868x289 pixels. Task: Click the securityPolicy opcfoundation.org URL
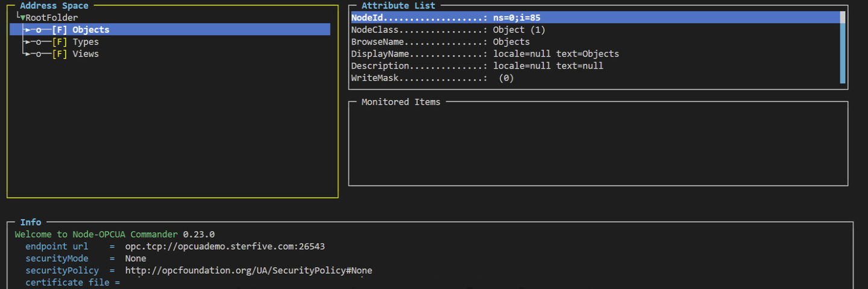pyautogui.click(x=248, y=271)
